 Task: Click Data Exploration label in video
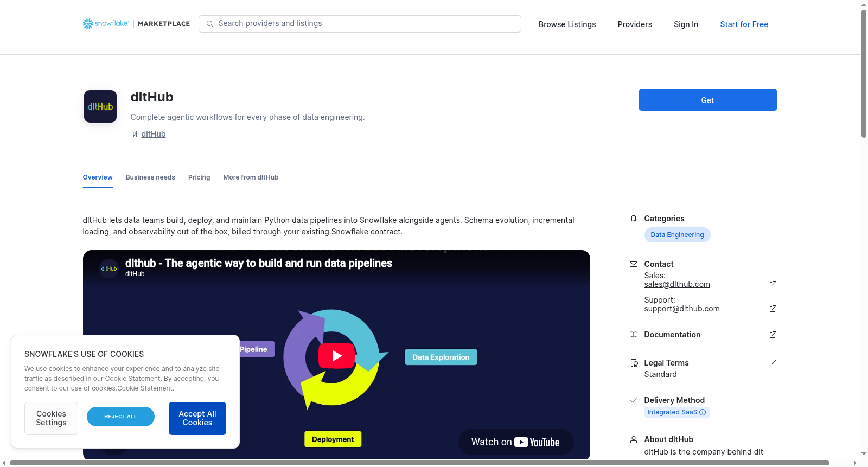coord(441,357)
